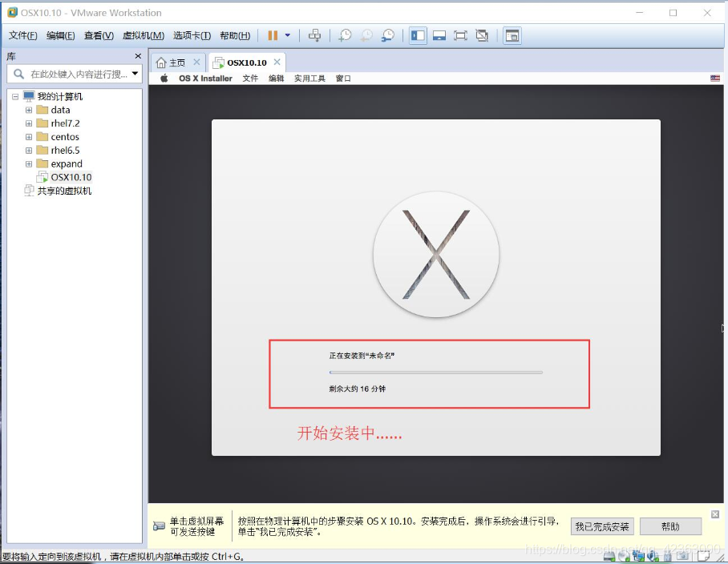Expand the rhel6.5 folder
The image size is (728, 564).
29,151
